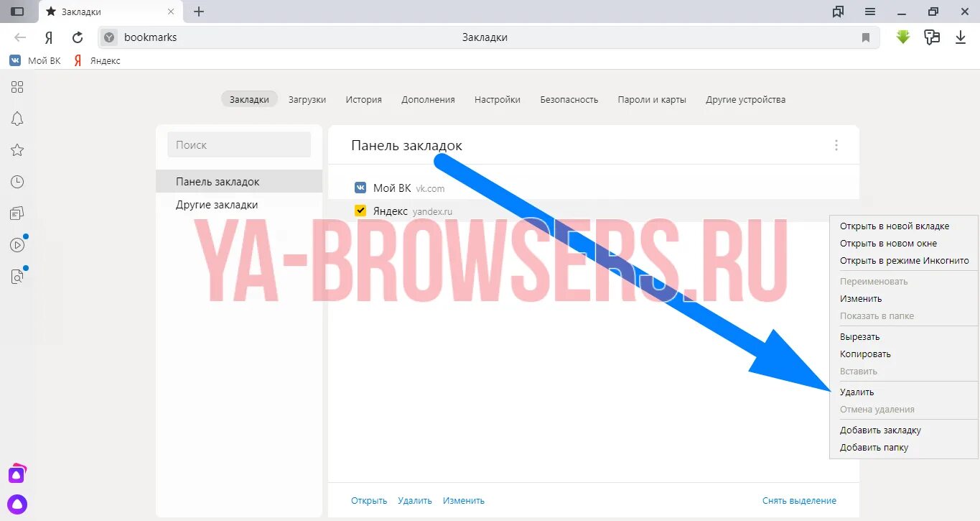Open the browser hamburger menu
This screenshot has width=980, height=521.
(870, 11)
